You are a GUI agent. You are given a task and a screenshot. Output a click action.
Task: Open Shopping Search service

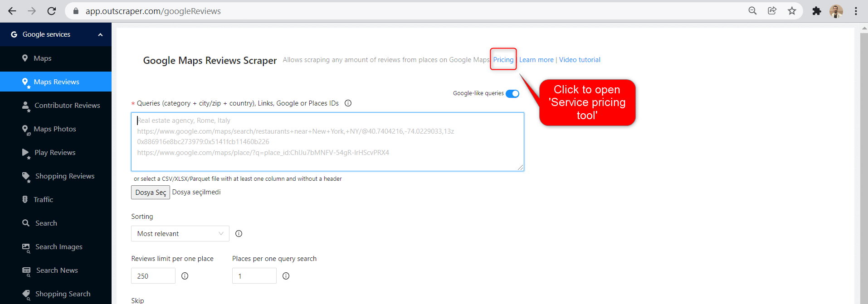56,294
